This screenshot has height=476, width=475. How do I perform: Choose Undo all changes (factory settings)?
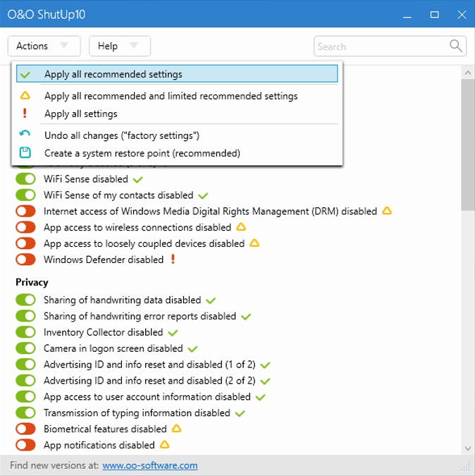pyautogui.click(x=177, y=135)
